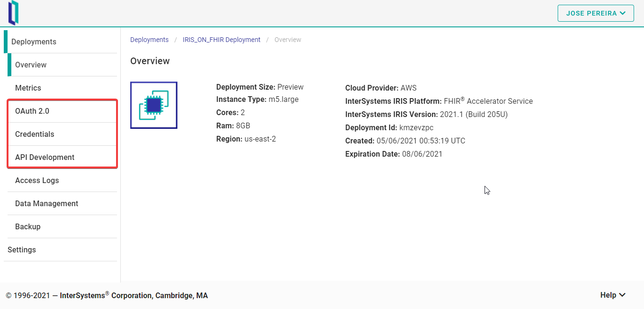
Task: Click the InterSystems logo icon
Action: tap(13, 13)
